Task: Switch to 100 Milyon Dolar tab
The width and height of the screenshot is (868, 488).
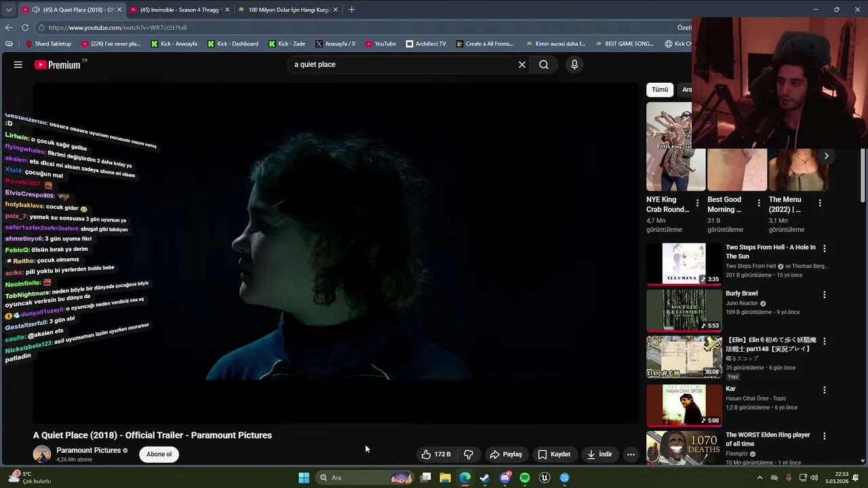Action: coord(288,9)
